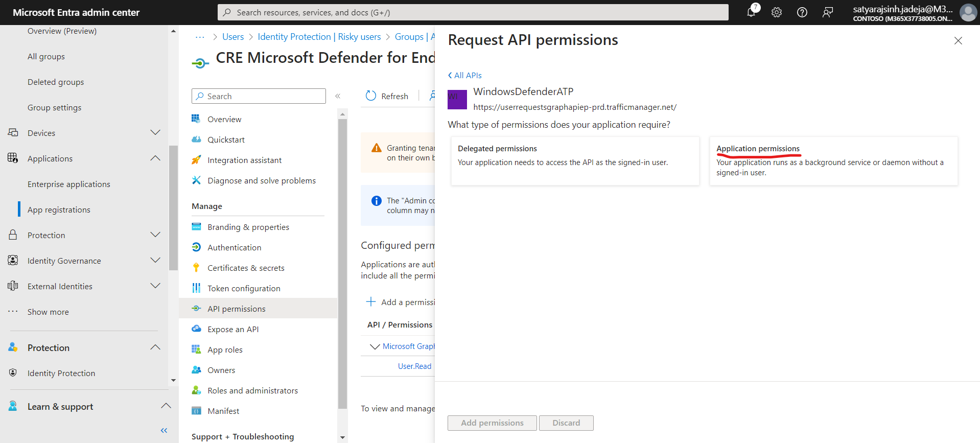Image resolution: width=980 pixels, height=443 pixels.
Task: Click the Expose an API cloud icon
Action: pos(196,329)
